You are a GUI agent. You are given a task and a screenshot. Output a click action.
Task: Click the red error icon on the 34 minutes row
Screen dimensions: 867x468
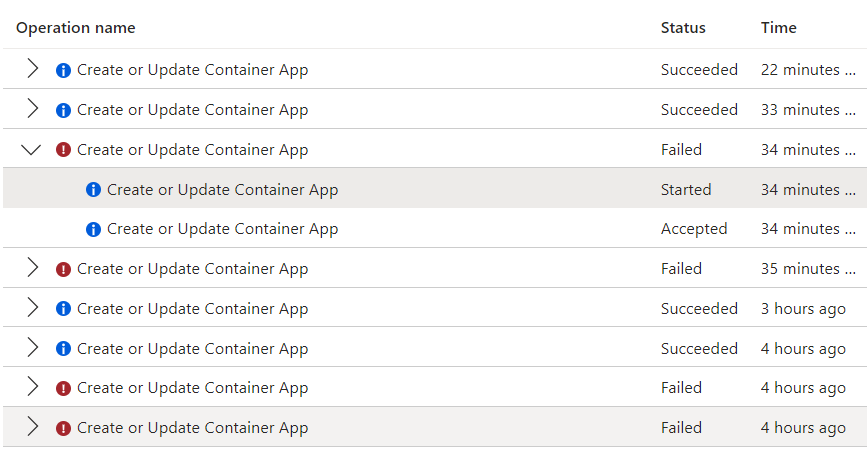click(x=64, y=150)
